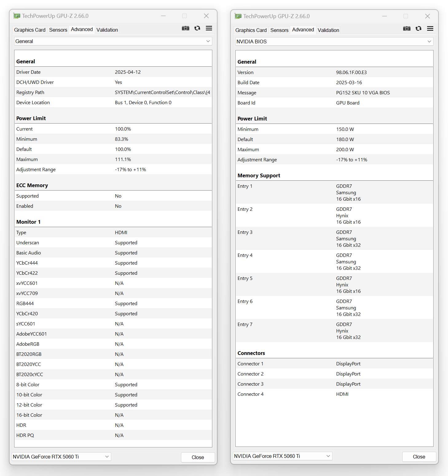This screenshot has height=476, width=448.
Task: Click the screenshot camera icon in the General window
Action: click(x=185, y=28)
